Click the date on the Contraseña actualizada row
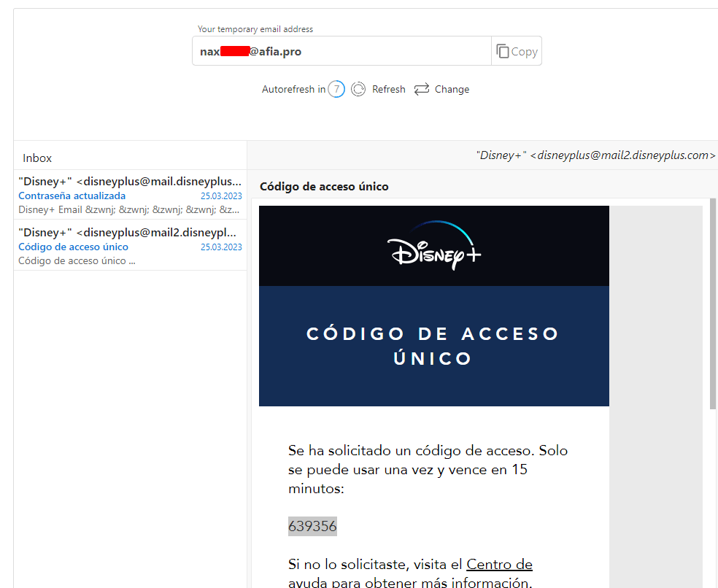Image resolution: width=718 pixels, height=588 pixels. [221, 196]
